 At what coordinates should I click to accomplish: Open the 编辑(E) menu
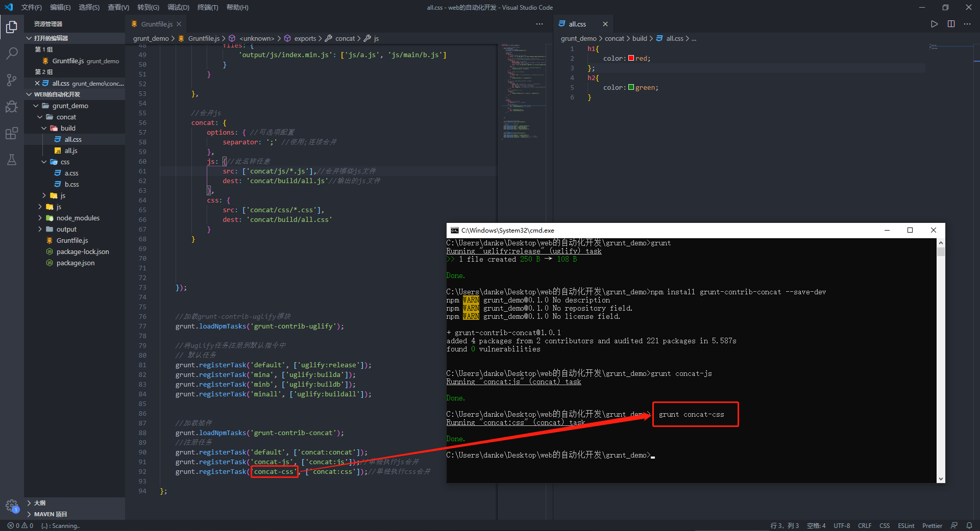coord(60,7)
